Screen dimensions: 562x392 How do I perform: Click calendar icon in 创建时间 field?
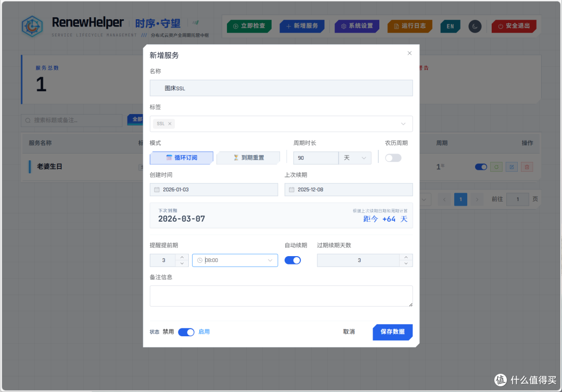[x=157, y=189]
